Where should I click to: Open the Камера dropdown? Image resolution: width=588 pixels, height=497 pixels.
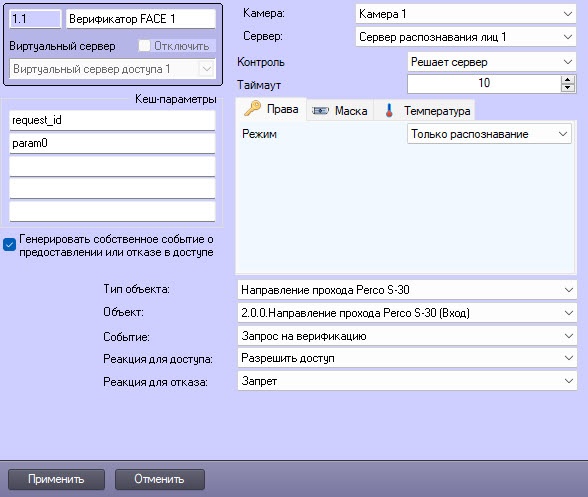[465, 14]
